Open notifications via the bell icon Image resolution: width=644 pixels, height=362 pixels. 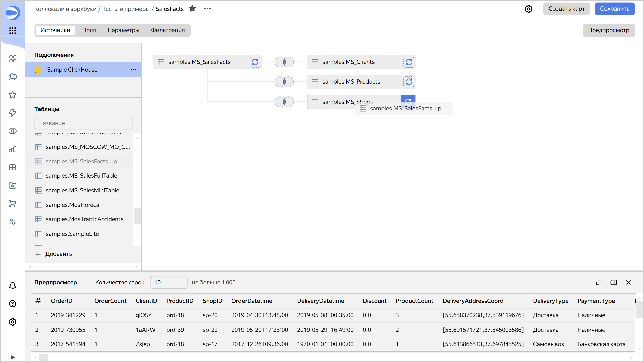[12, 286]
